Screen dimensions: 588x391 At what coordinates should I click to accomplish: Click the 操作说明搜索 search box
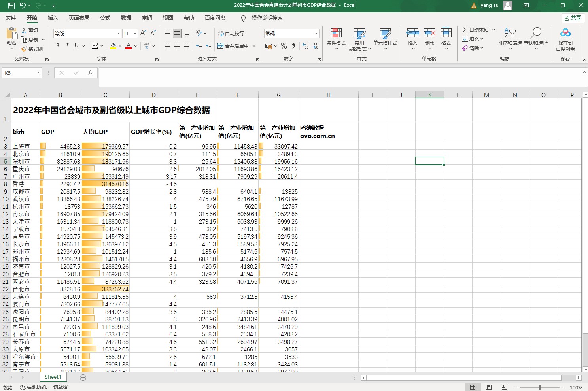tap(267, 18)
